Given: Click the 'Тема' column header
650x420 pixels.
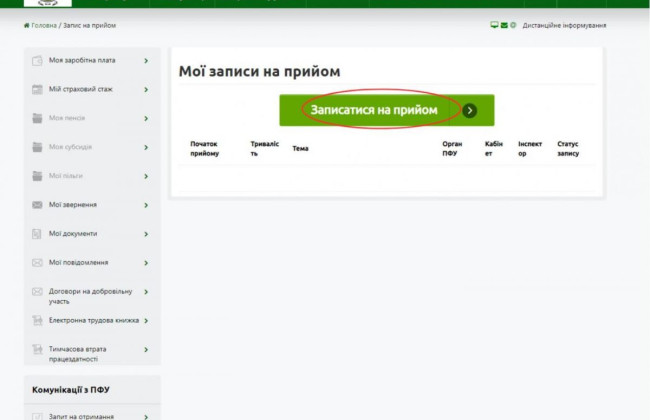Looking at the screenshot, I should pyautogui.click(x=301, y=148).
